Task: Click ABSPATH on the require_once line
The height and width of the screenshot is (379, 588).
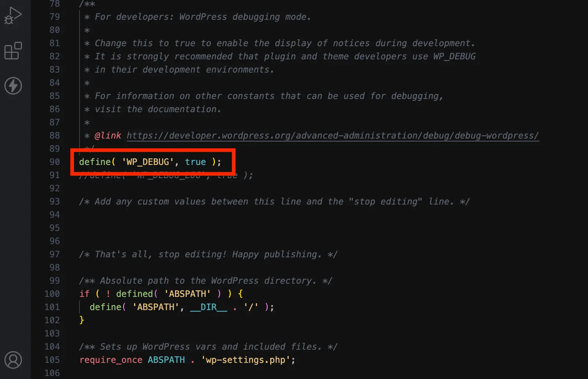Action: point(166,360)
